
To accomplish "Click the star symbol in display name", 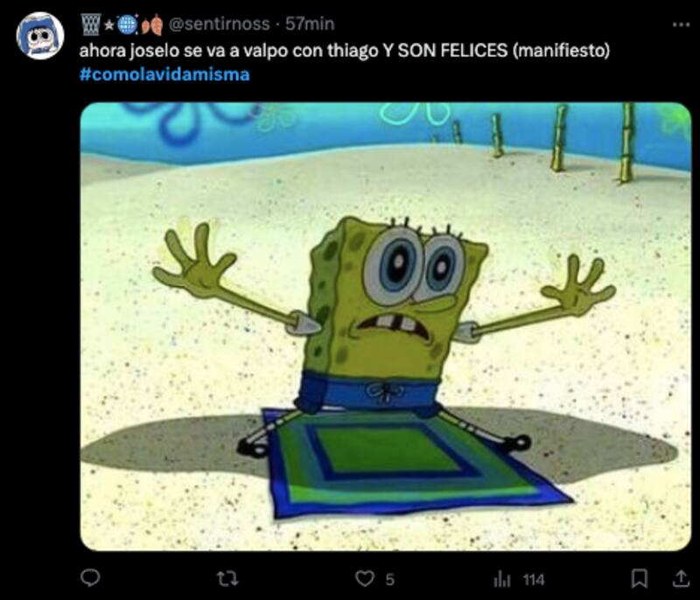I will click(x=108, y=25).
